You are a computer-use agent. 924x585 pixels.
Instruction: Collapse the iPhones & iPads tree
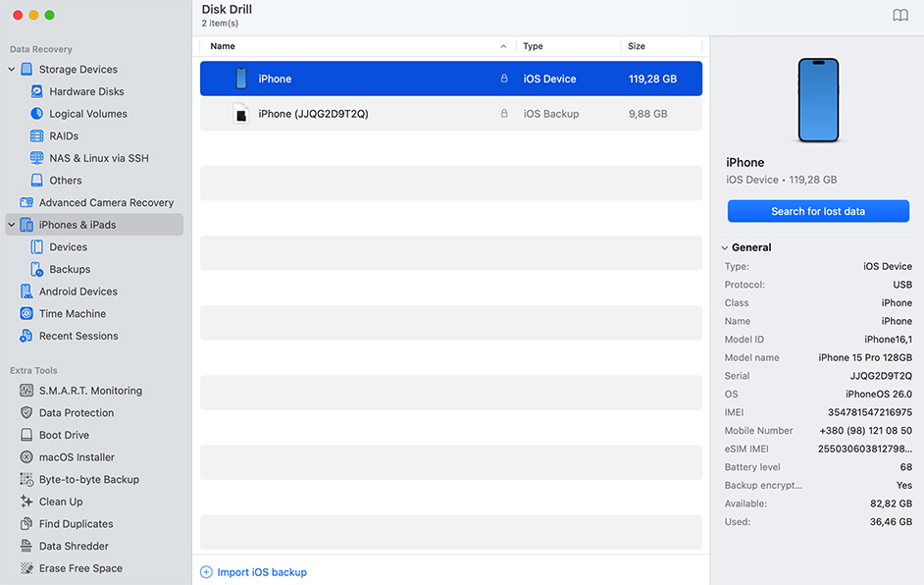tap(12, 225)
